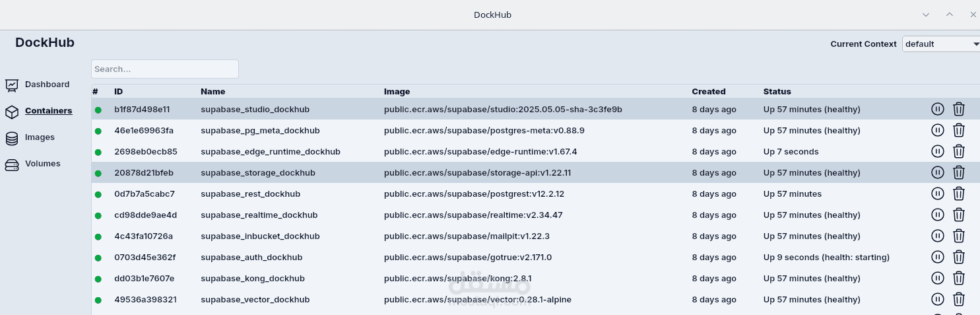The height and width of the screenshot is (315, 980).
Task: Click image postgres-meta:v0.88.9
Action: coord(484,130)
